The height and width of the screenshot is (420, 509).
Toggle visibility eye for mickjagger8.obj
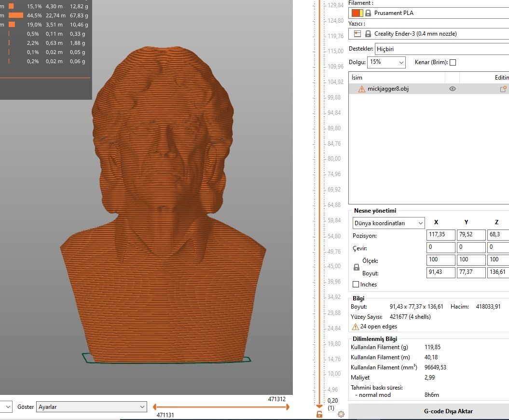coord(452,89)
